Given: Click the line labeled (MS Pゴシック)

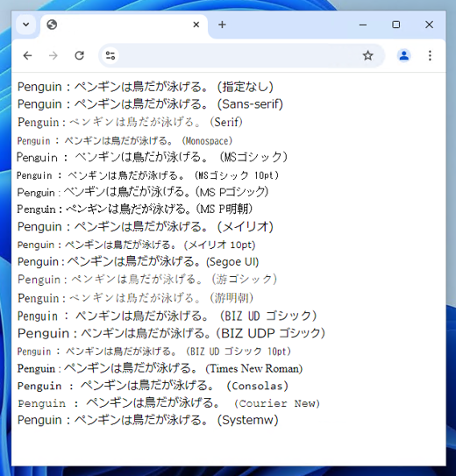Looking at the screenshot, I should click(143, 192).
